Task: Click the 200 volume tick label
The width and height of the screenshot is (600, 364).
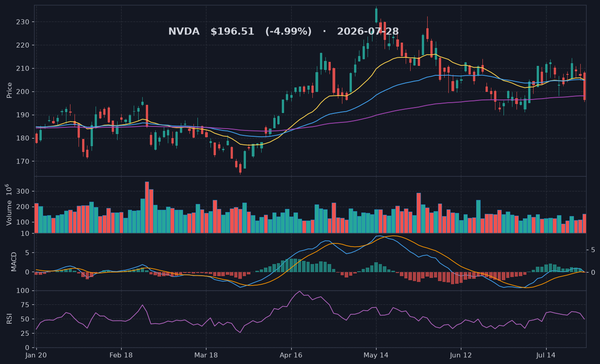Action: [x=23, y=207]
